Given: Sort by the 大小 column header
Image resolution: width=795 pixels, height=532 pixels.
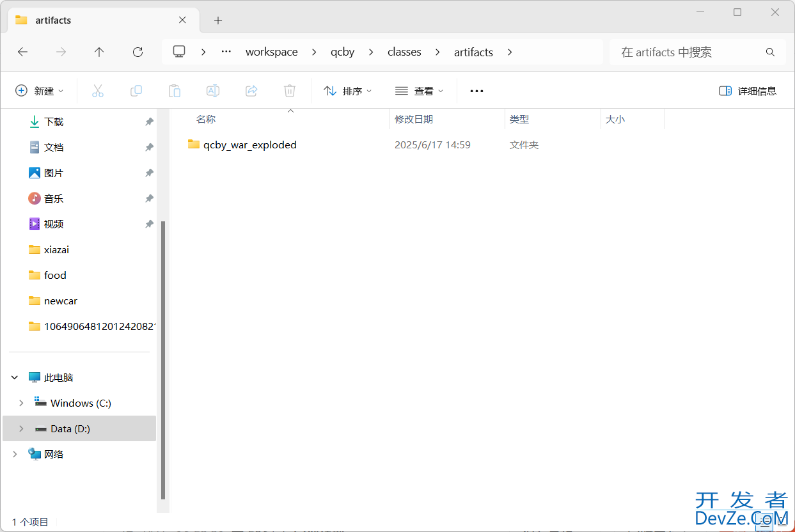Looking at the screenshot, I should (x=615, y=119).
